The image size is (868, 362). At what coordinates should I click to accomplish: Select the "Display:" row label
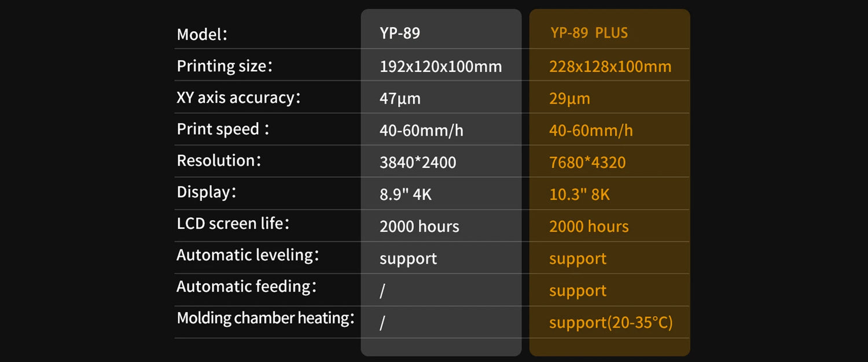pos(207,192)
